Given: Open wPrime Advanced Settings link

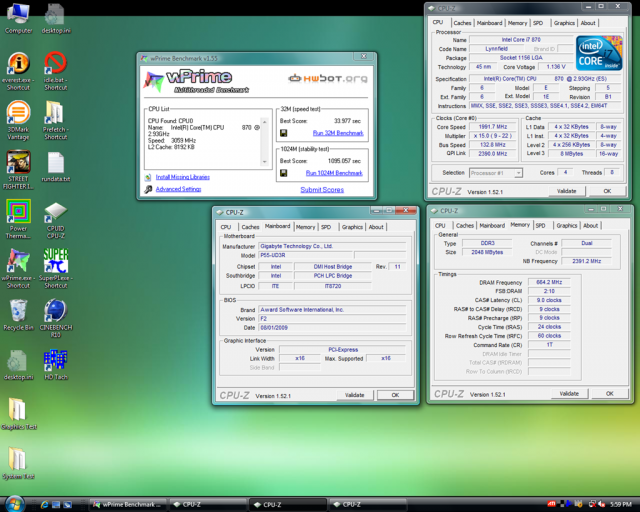Looking at the screenshot, I should click(178, 189).
